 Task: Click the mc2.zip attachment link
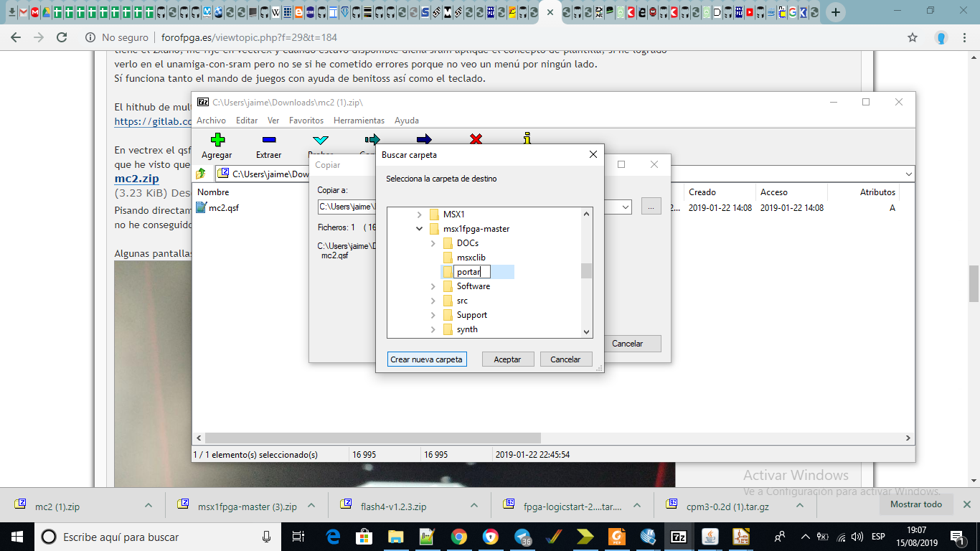[x=136, y=179]
